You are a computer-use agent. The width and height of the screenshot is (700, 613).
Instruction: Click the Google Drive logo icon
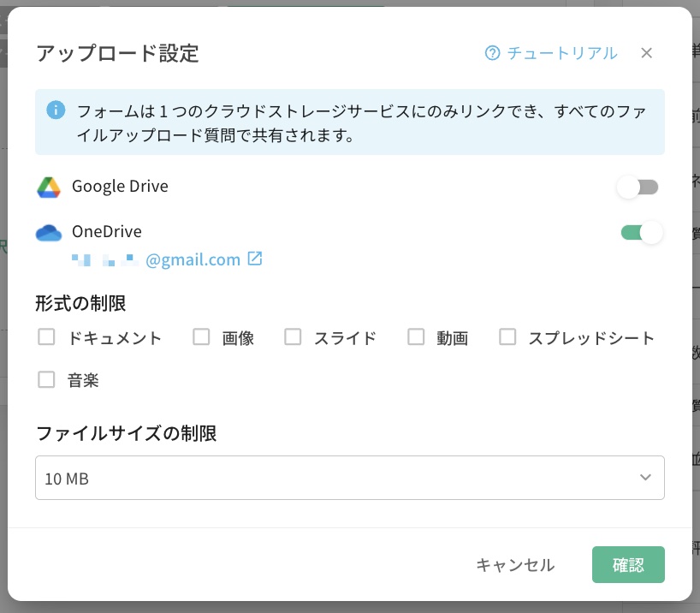[x=49, y=187]
